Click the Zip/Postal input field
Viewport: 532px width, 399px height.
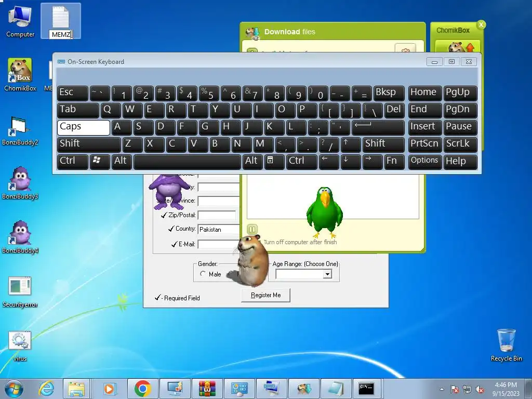click(217, 215)
